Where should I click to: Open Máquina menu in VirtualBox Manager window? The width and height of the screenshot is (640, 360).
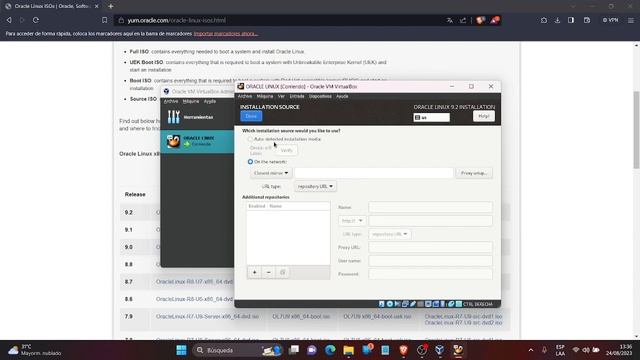[x=191, y=101]
